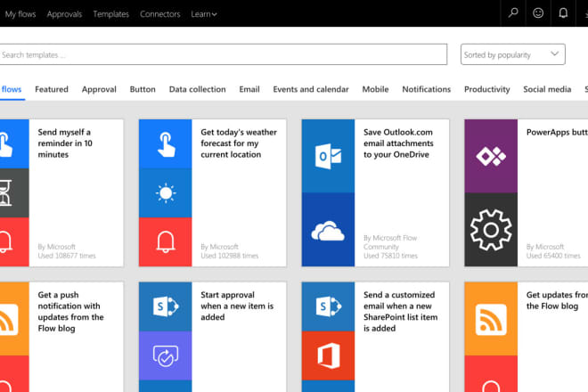Click the red bell icon on weather card
Screen dimensions: 588x392
[x=166, y=242]
